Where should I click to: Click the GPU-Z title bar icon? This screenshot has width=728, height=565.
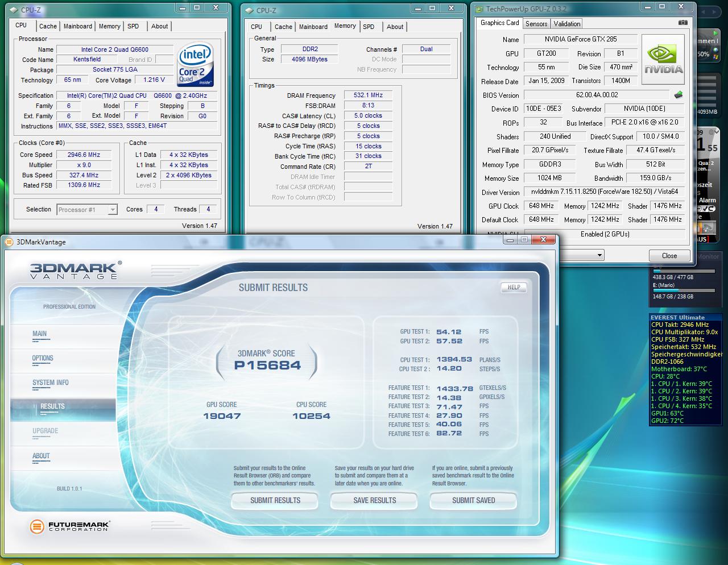tap(480, 9)
